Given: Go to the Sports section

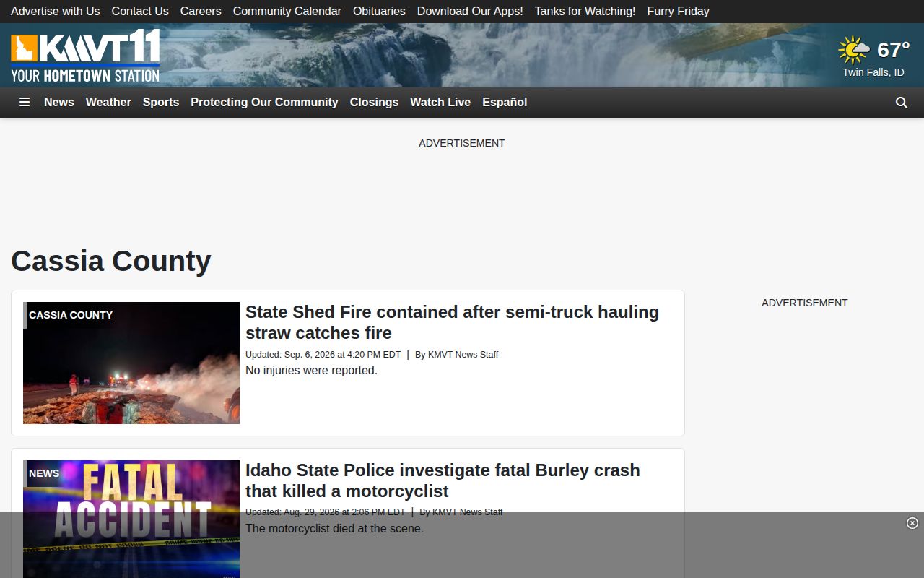Looking at the screenshot, I should (x=161, y=103).
